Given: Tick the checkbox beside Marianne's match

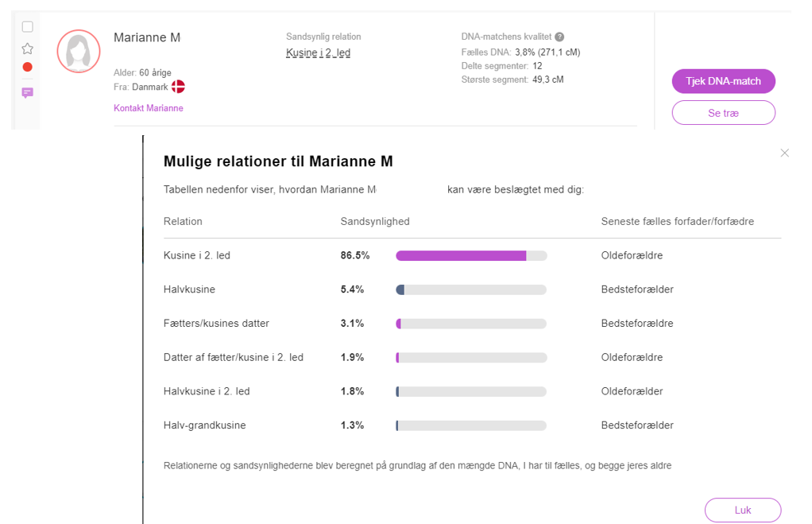Looking at the screenshot, I should (x=27, y=27).
